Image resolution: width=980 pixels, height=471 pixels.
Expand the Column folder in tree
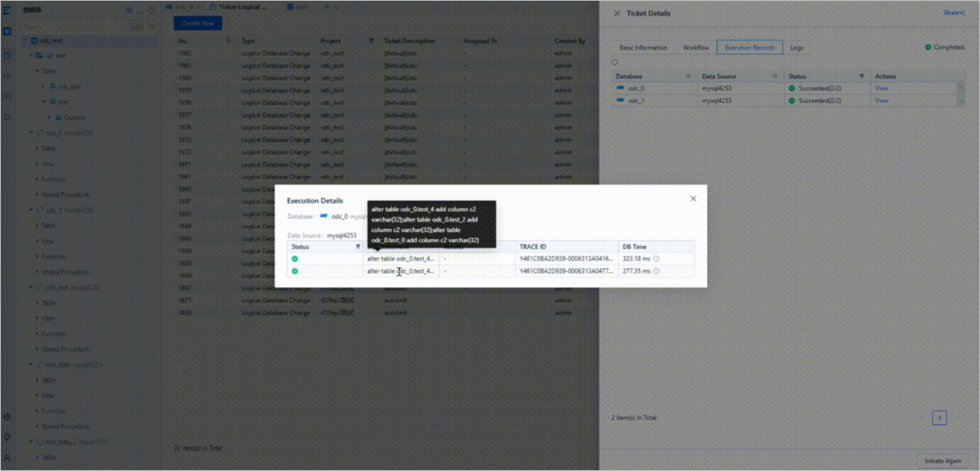pyautogui.click(x=49, y=118)
